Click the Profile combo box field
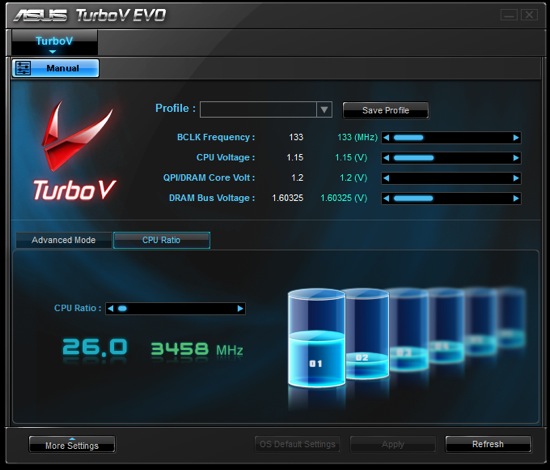The image size is (550, 470). [x=266, y=110]
